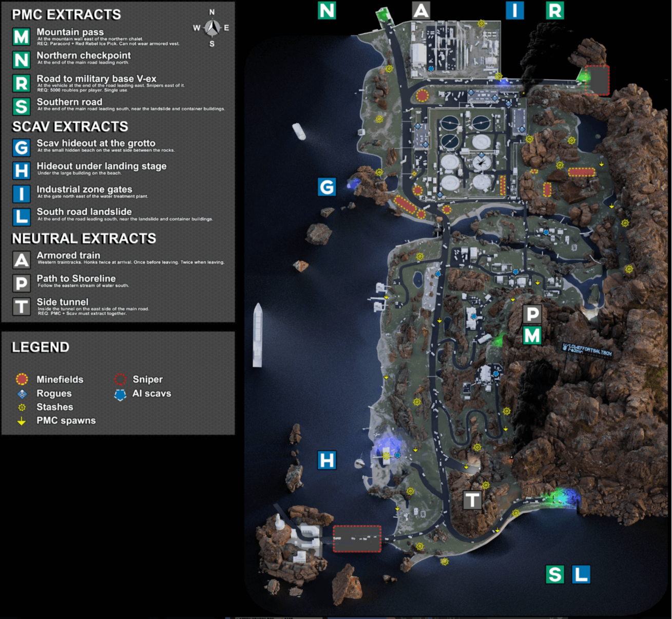This screenshot has height=619, width=672.
Task: Click the Minefields icon in the legend
Action: tap(22, 380)
